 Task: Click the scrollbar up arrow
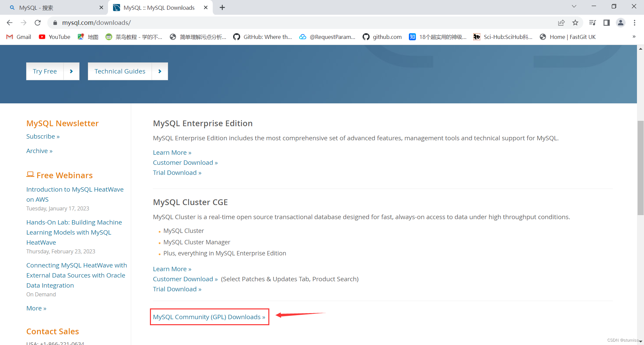tap(640, 49)
